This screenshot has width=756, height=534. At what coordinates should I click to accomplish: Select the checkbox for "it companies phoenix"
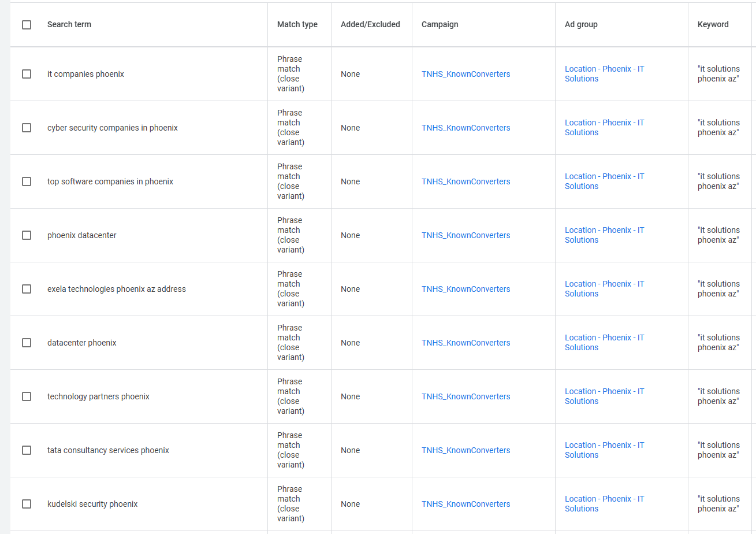point(27,74)
